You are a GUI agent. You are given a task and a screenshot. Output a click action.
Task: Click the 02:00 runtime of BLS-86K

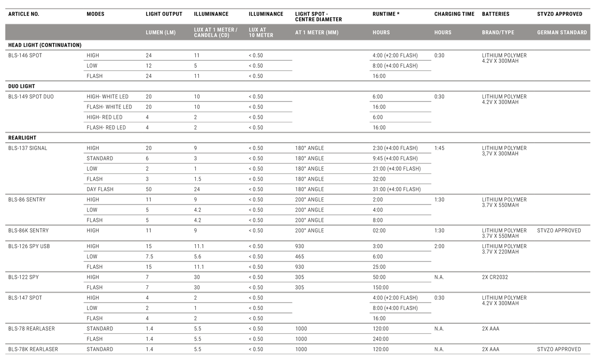[x=379, y=230]
